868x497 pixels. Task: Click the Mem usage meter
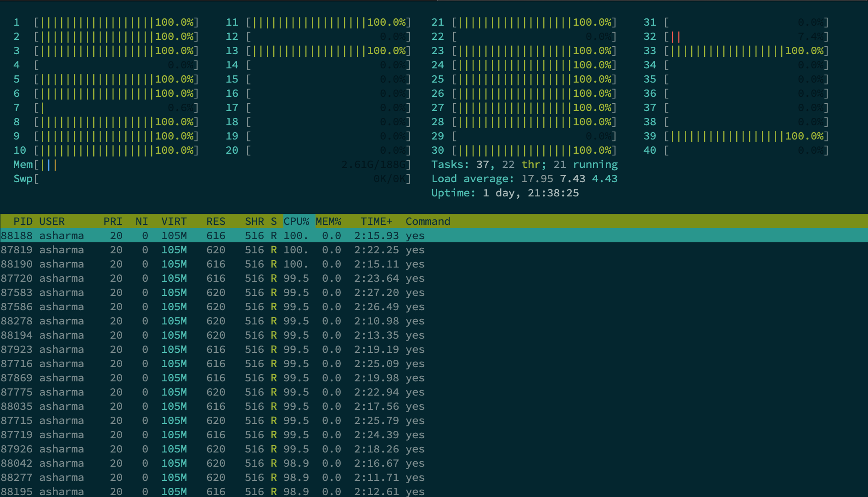pyautogui.click(x=212, y=164)
